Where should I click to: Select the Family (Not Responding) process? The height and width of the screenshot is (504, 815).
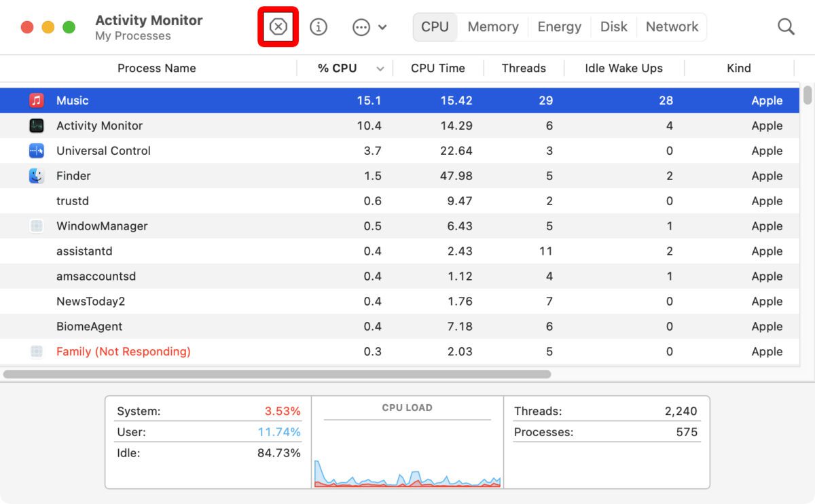click(122, 351)
